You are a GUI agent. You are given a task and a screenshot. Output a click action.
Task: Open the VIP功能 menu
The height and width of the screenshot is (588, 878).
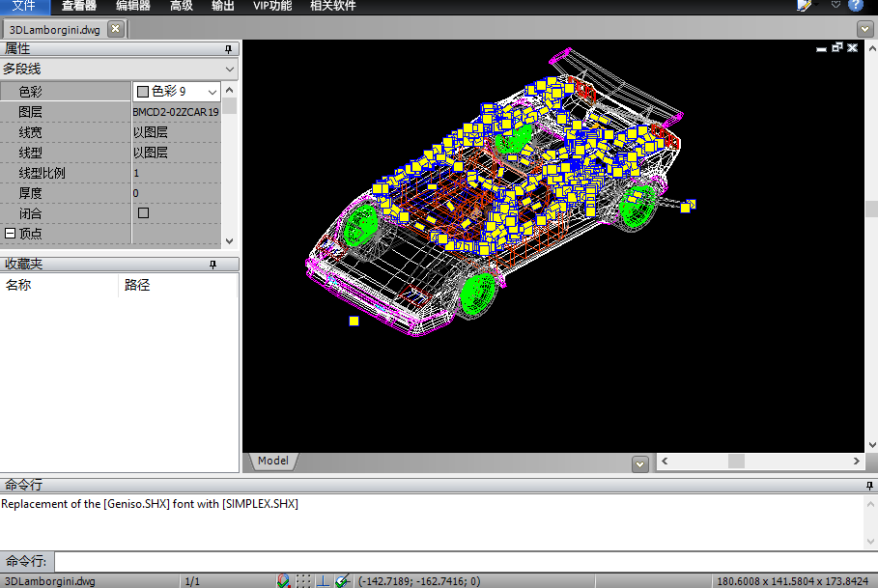272,6
